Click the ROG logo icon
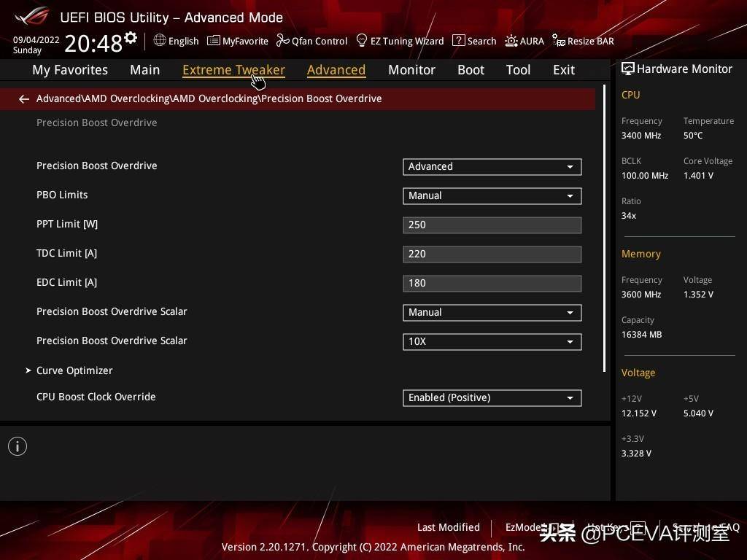Viewport: 747px width, 560px height. (x=31, y=17)
